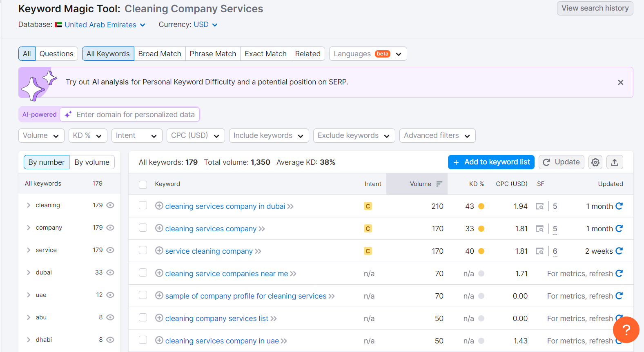View SERP icon for 'cleaning services company' row
Image resolution: width=644 pixels, height=352 pixels.
tap(539, 229)
